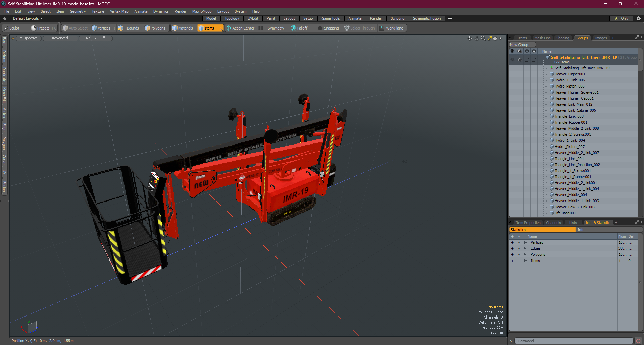Switch to the Topology layout tab
Viewport: 644px width, 345px height.
click(x=232, y=18)
